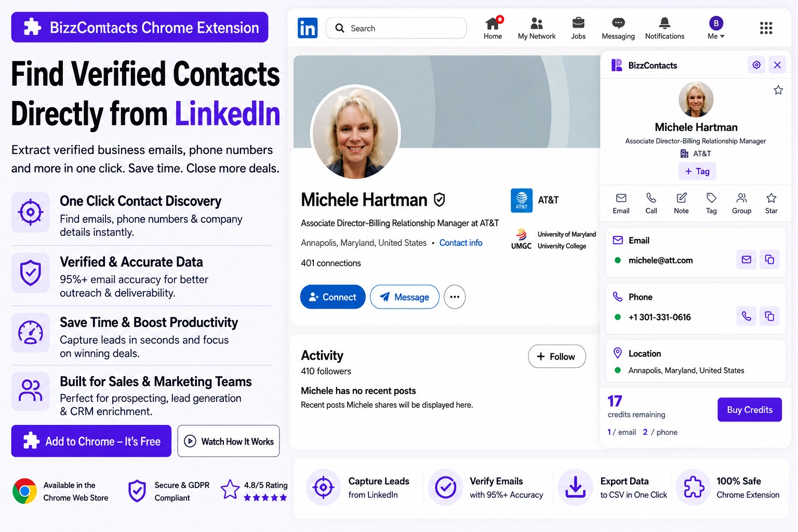Viewport: 798px width, 532px height.
Task: Send mail via icon next to michele@att.com
Action: point(747,260)
